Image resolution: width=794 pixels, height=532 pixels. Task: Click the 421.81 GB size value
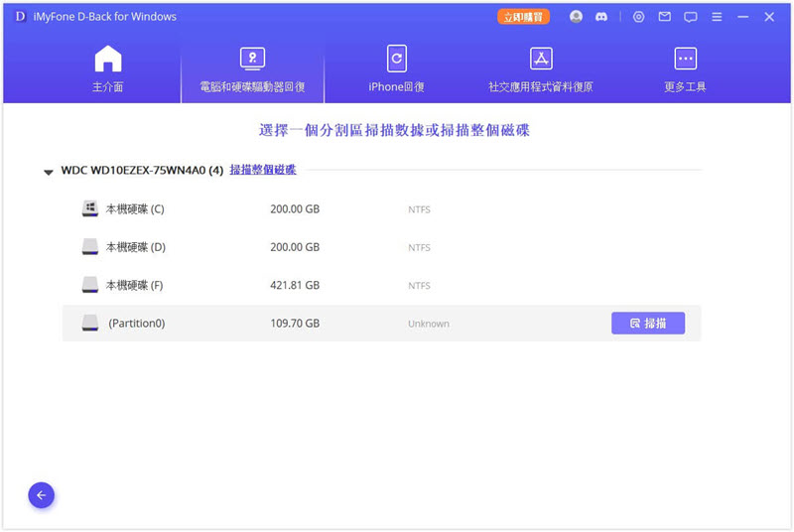pos(295,285)
